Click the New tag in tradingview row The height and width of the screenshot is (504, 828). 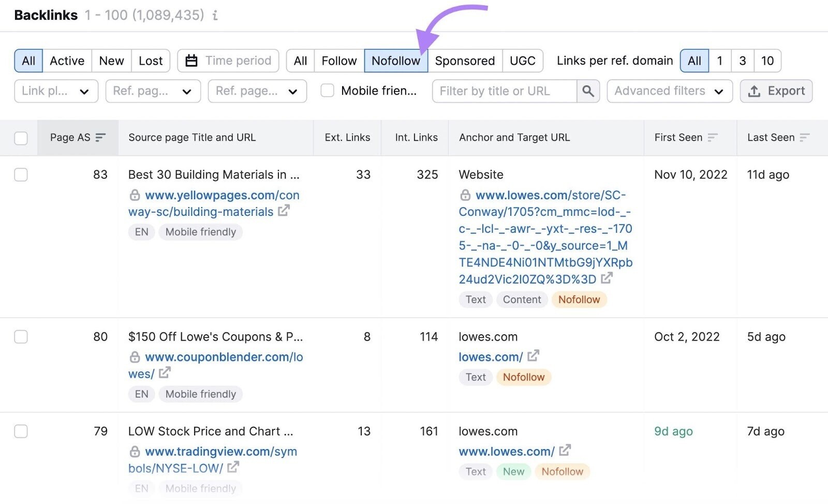tap(513, 471)
